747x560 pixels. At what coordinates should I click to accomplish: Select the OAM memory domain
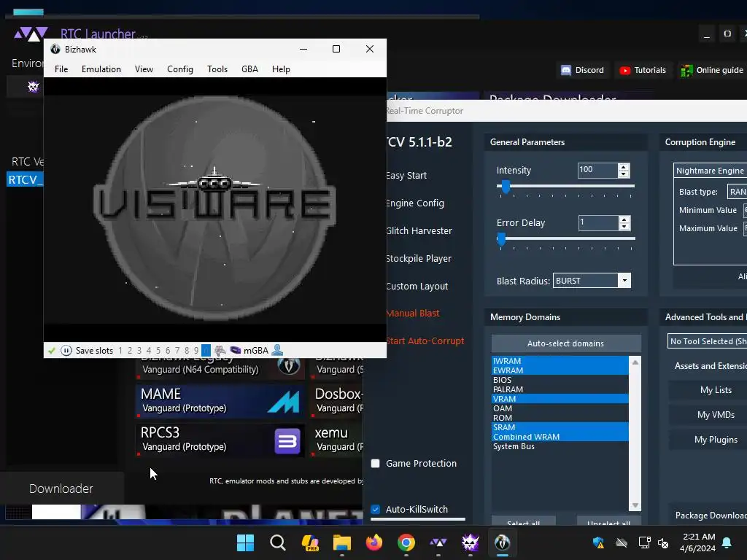[560, 408]
